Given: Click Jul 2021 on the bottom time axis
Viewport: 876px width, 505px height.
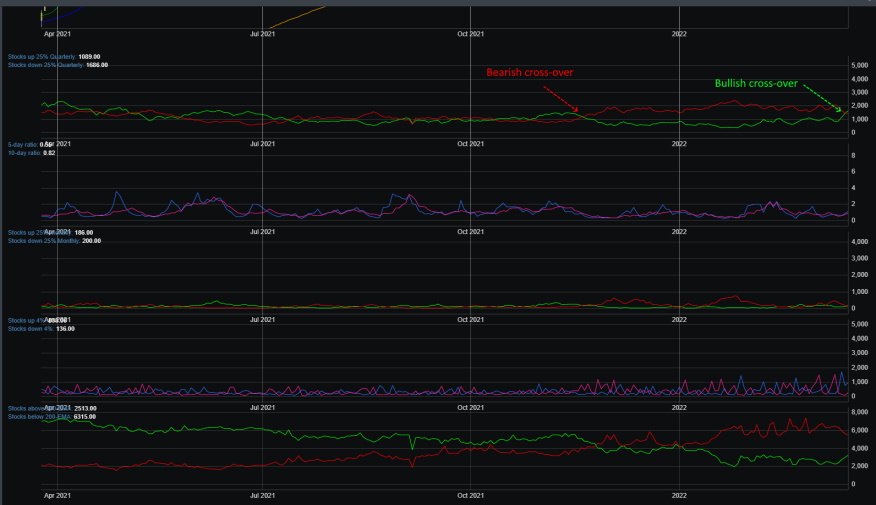Looking at the screenshot, I should point(262,496).
